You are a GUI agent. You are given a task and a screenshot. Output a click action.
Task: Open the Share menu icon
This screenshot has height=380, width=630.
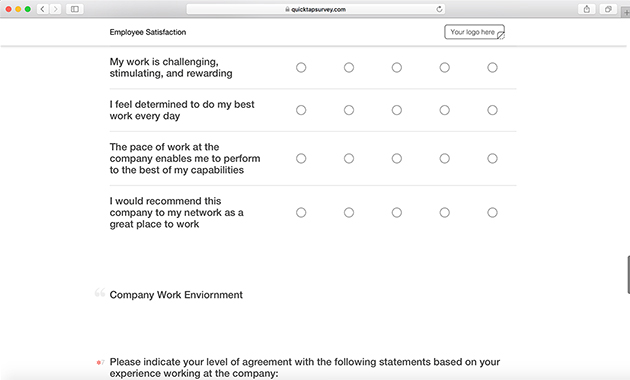pyautogui.click(x=587, y=9)
